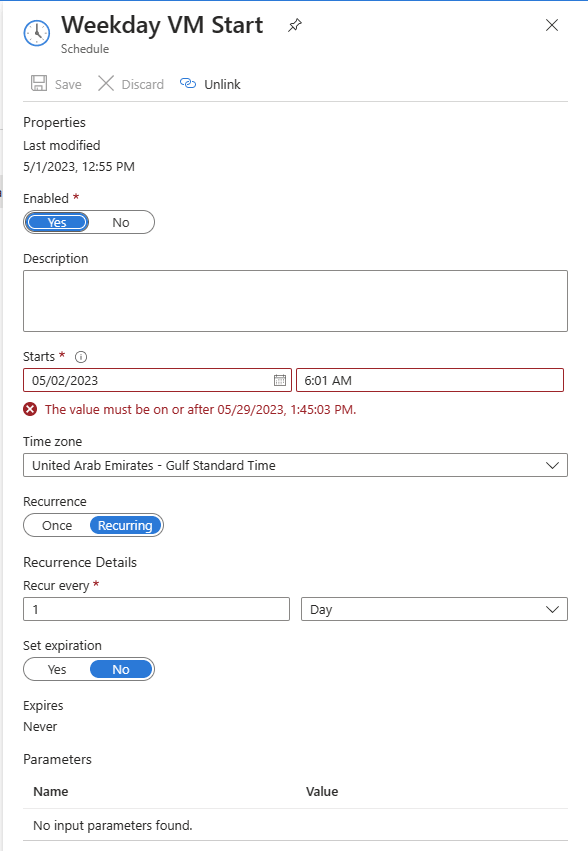Select Once for Recurrence

(57, 525)
